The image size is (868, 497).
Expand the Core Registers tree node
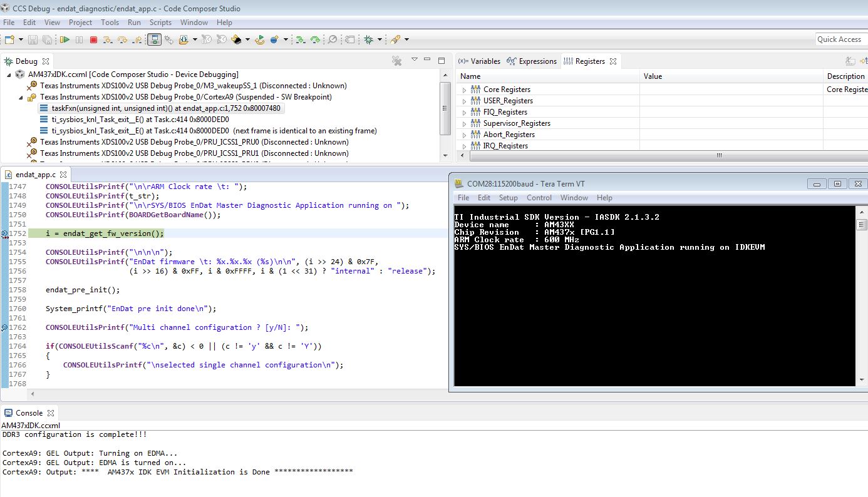(x=464, y=90)
